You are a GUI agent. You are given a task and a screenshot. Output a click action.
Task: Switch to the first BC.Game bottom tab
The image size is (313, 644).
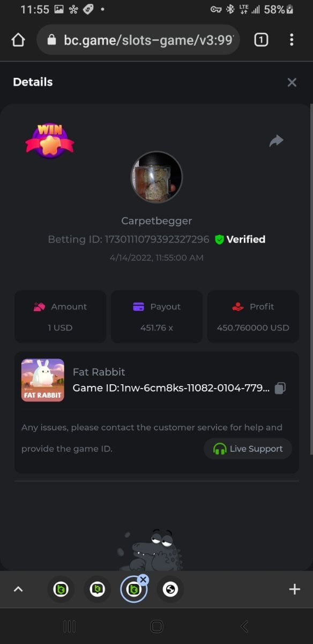tap(61, 589)
